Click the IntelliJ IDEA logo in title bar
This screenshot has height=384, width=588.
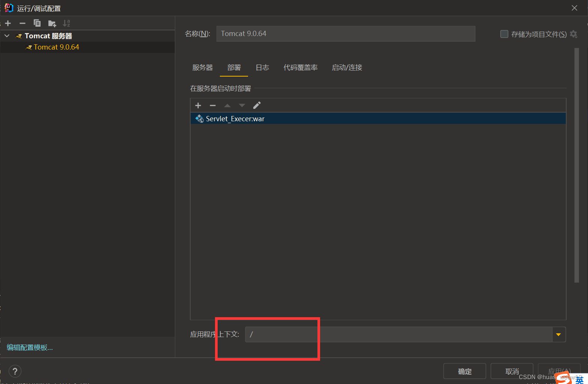(x=9, y=8)
